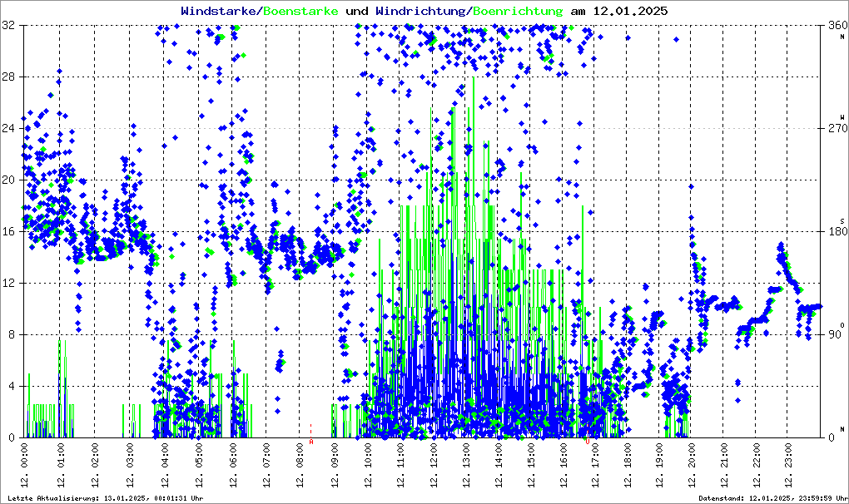Pick the '12. 09:00' time axis label
The width and height of the screenshot is (849, 504).
click(x=335, y=466)
